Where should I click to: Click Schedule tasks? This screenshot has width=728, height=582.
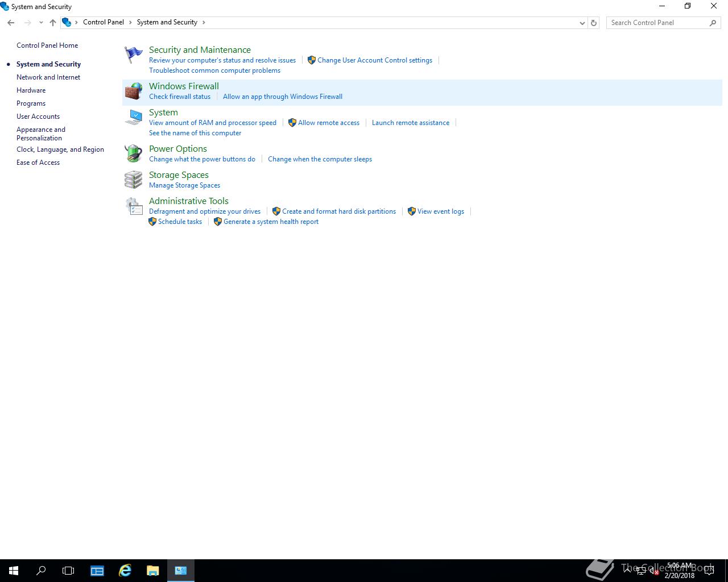click(x=180, y=222)
